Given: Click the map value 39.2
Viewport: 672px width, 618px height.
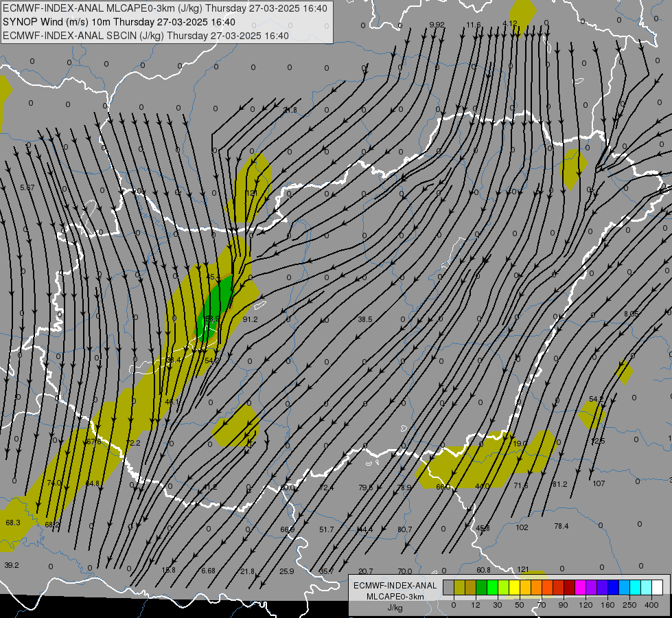Looking at the screenshot, I should (x=12, y=565).
